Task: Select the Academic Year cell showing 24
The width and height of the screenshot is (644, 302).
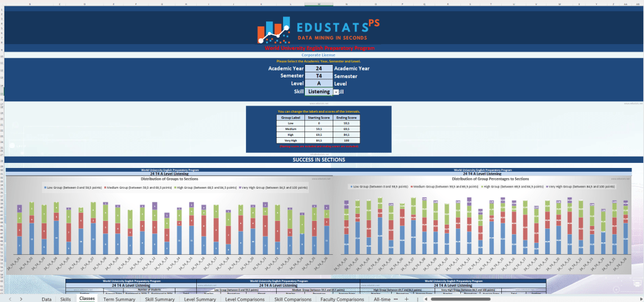Action: tap(319, 69)
